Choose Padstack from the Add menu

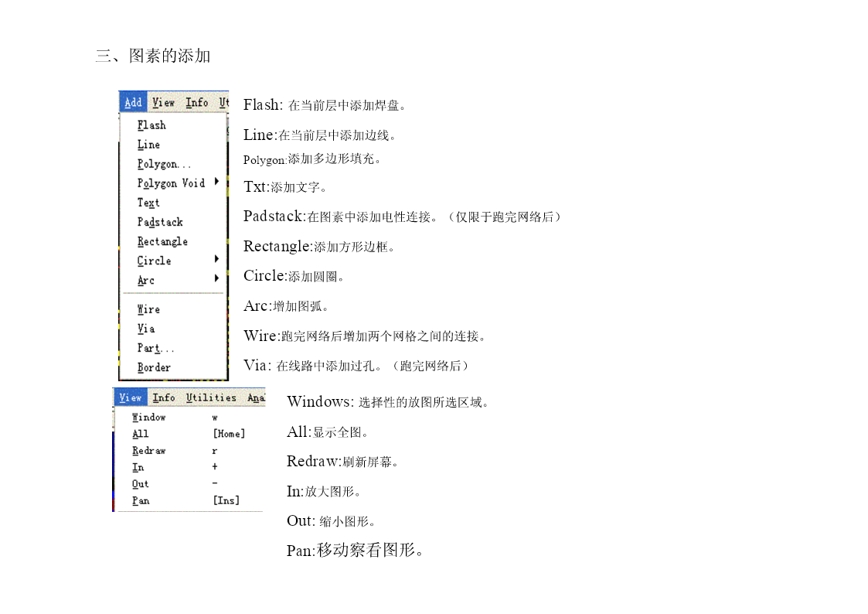pyautogui.click(x=173, y=222)
